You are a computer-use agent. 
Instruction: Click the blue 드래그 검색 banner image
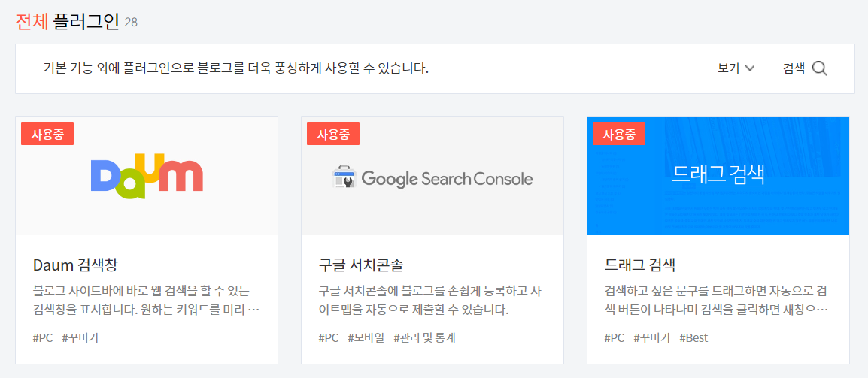click(718, 176)
